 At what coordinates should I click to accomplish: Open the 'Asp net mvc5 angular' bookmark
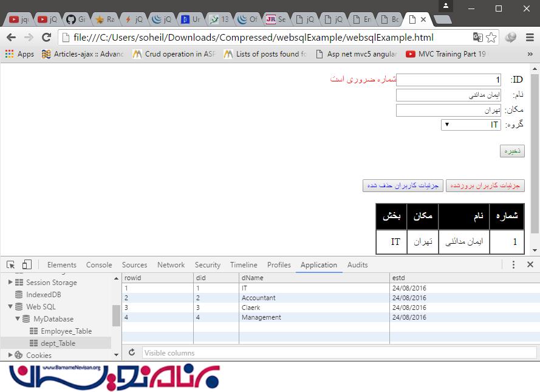pyautogui.click(x=357, y=54)
